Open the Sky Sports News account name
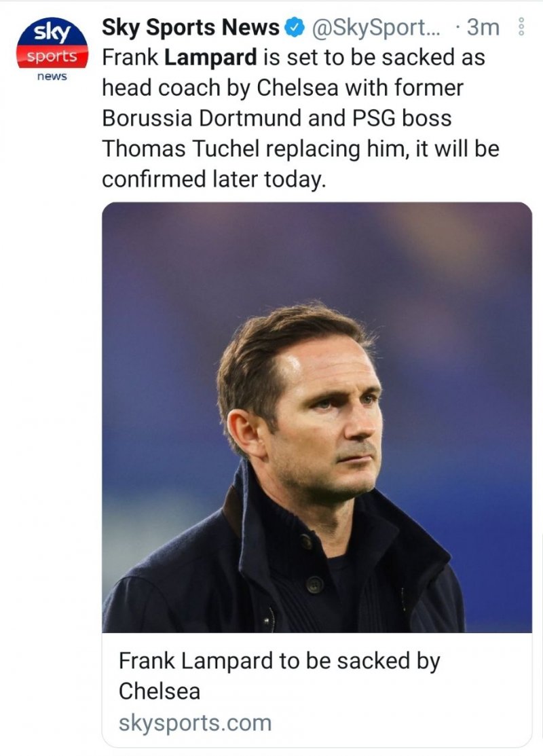Viewport: 543px width, 756px height. (x=190, y=28)
